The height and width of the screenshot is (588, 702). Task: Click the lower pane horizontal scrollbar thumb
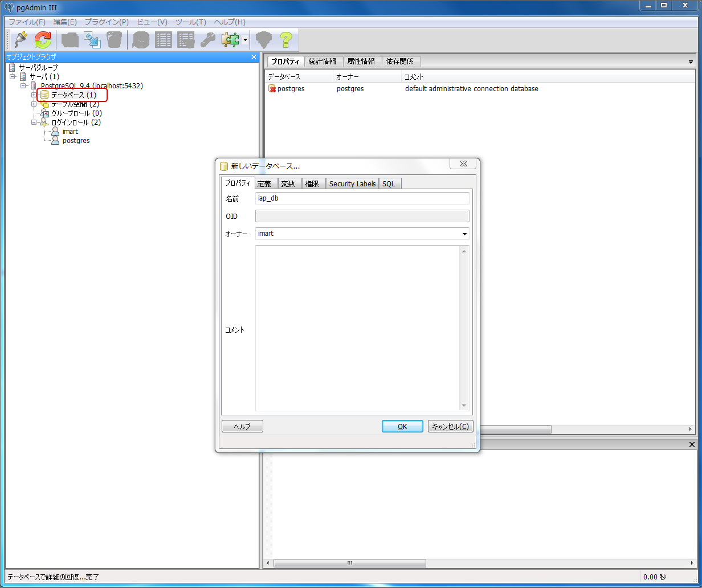click(x=350, y=563)
